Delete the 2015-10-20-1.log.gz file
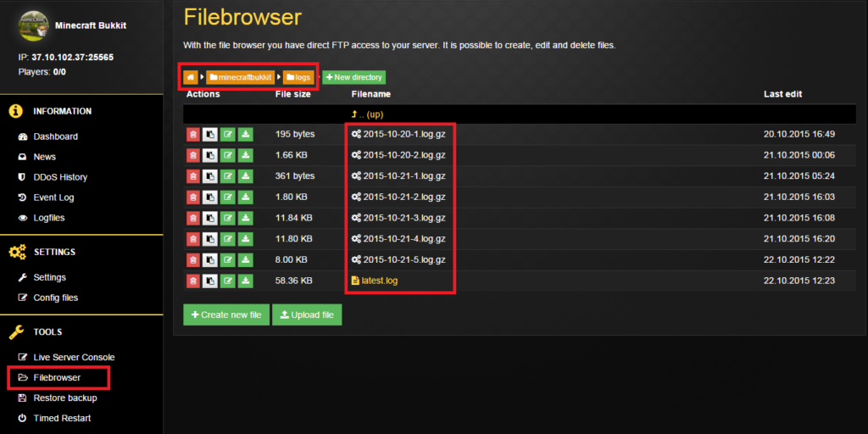The height and width of the screenshot is (434, 868). pos(192,134)
